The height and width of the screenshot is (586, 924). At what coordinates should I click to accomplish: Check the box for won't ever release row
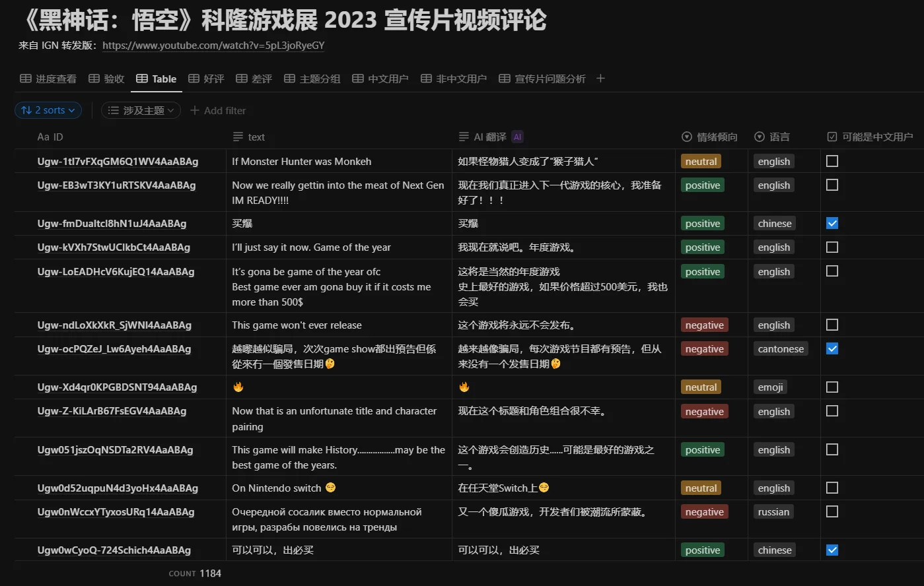[832, 325]
